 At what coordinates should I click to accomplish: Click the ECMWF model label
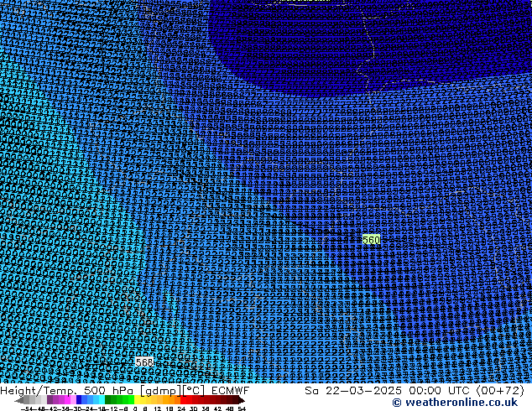[230, 391]
